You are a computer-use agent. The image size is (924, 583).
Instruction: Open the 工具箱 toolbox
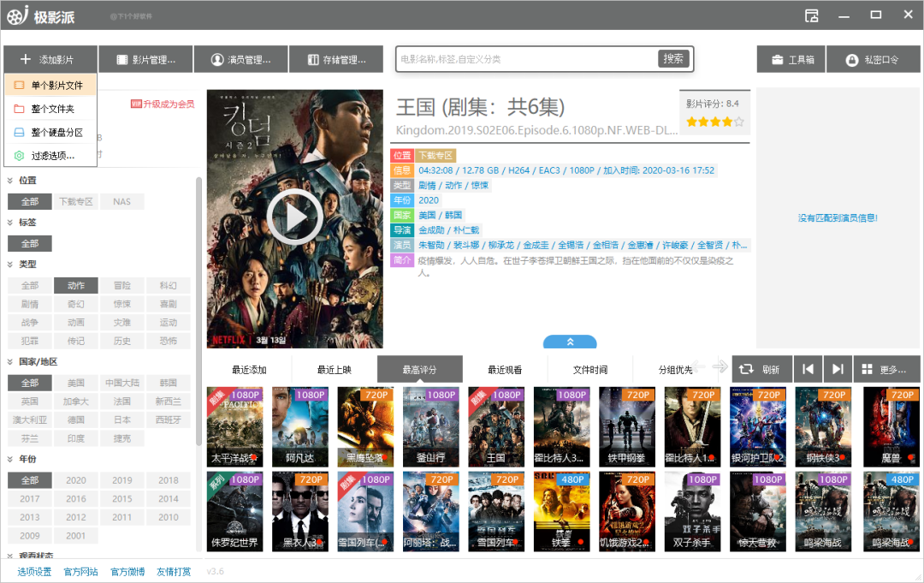(x=791, y=60)
